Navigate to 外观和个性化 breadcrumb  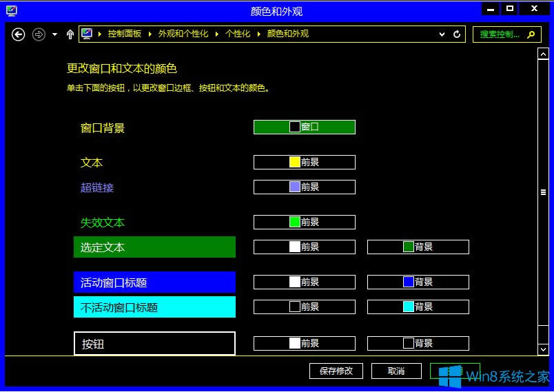point(183,34)
